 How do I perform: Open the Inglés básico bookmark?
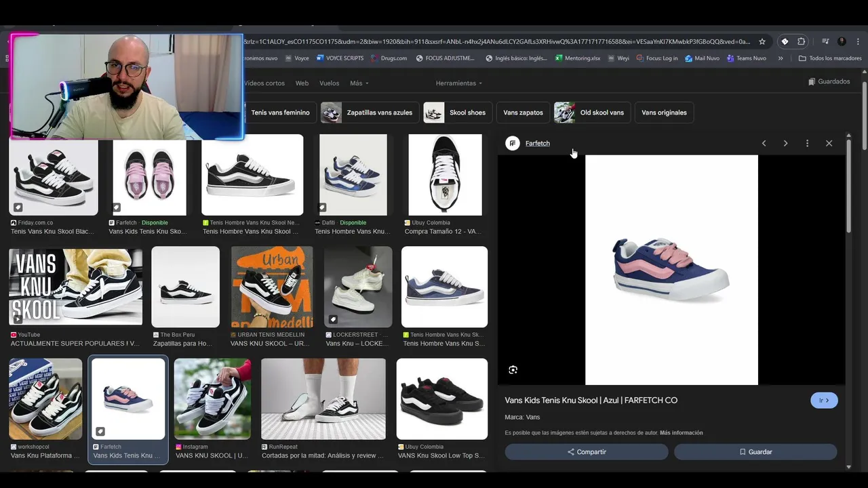pos(516,58)
